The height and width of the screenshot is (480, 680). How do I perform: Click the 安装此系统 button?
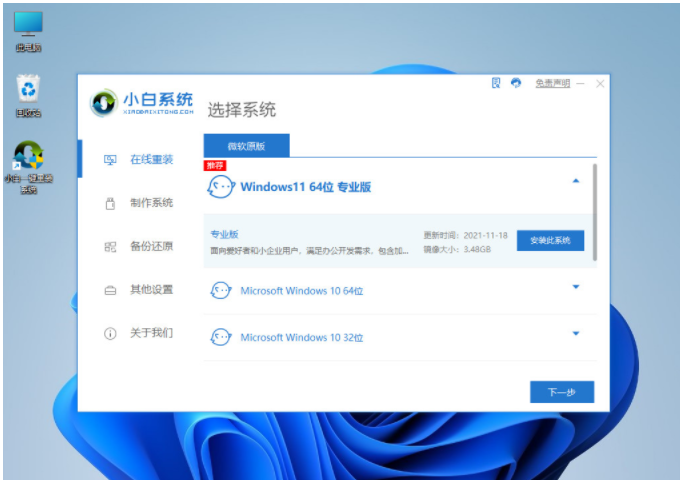point(550,241)
